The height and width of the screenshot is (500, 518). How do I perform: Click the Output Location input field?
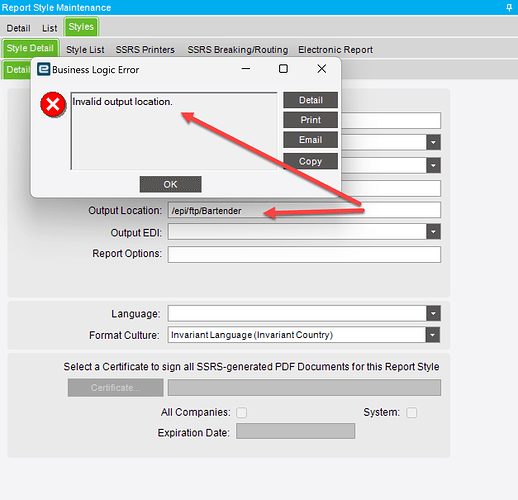(304, 210)
